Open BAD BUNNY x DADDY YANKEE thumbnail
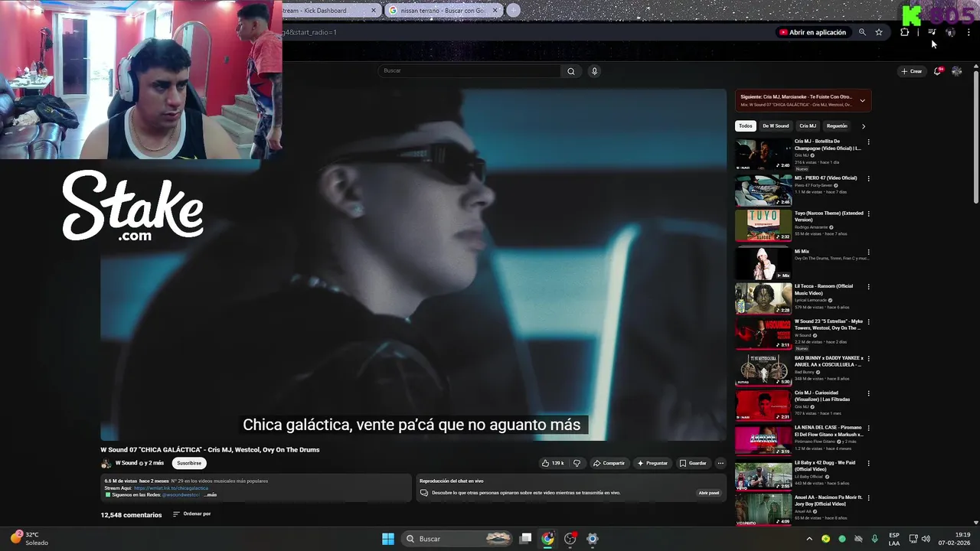 click(x=763, y=370)
